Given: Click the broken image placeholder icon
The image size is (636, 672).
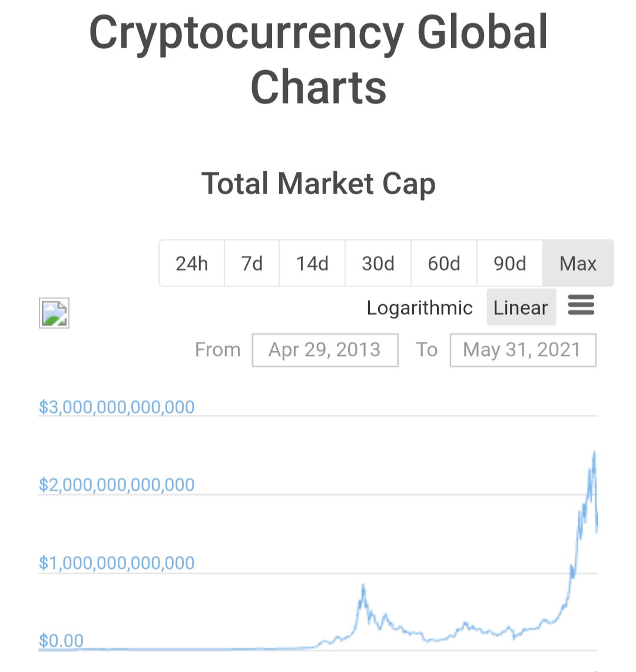Looking at the screenshot, I should (54, 313).
